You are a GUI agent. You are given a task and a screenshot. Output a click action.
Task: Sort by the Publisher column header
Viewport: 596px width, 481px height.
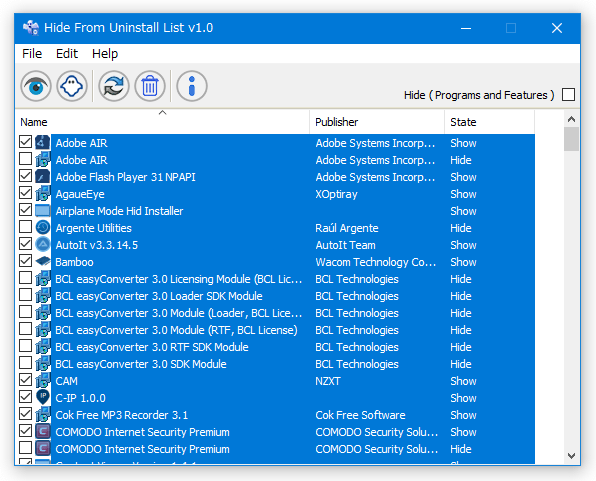click(x=377, y=122)
